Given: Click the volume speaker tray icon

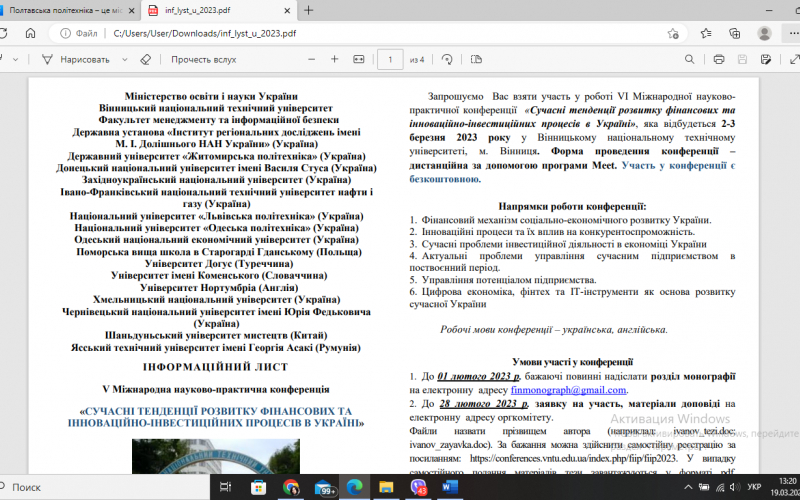Looking at the screenshot, I should [x=734, y=487].
